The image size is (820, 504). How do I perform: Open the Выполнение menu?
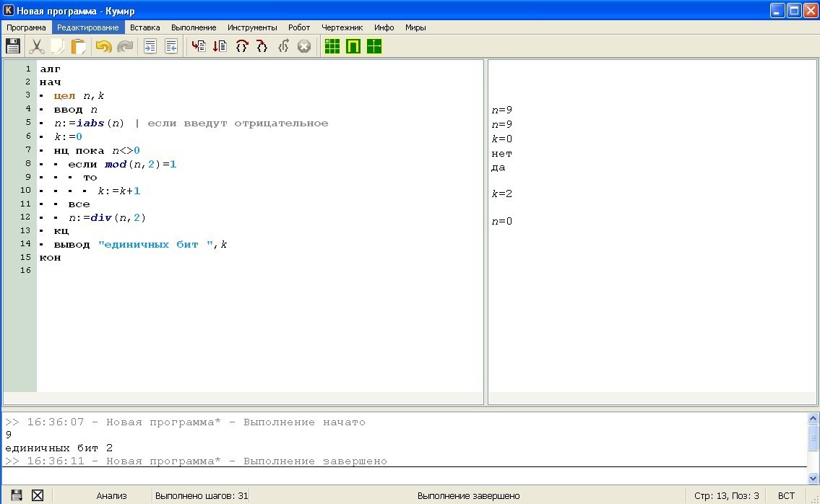coord(194,27)
